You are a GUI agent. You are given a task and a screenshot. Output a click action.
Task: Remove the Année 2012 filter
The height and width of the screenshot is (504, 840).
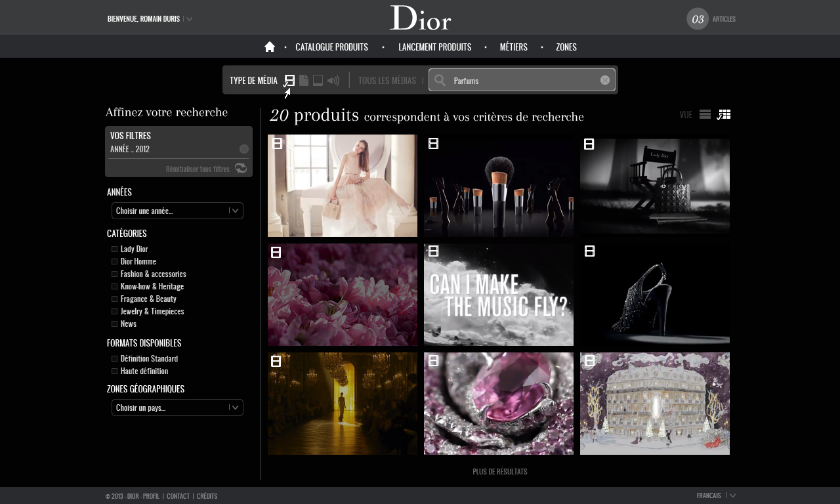click(244, 149)
